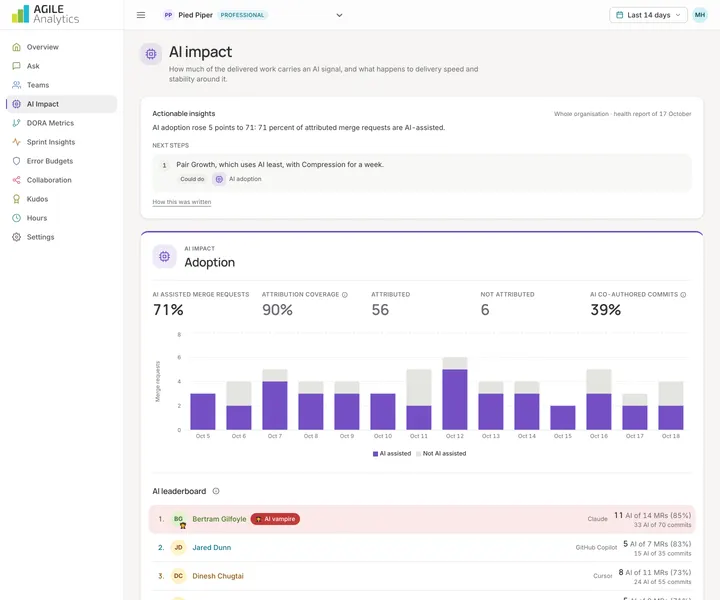The height and width of the screenshot is (600, 720).
Task: Open the Last 14 days date dropdown
Action: [648, 15]
